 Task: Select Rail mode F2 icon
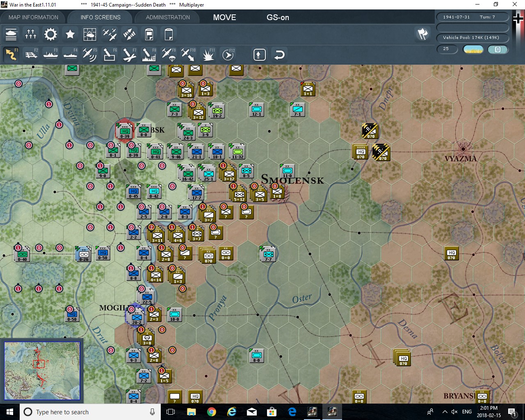click(31, 54)
